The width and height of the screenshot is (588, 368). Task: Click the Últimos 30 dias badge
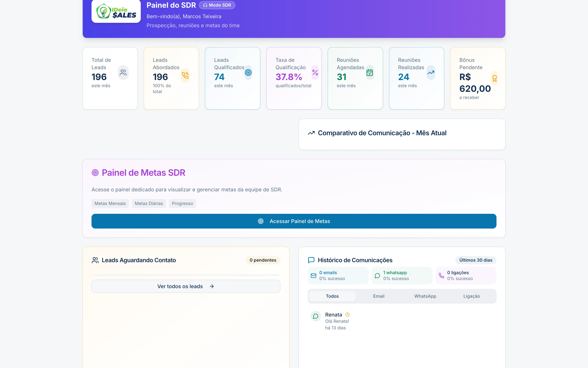[476, 260]
